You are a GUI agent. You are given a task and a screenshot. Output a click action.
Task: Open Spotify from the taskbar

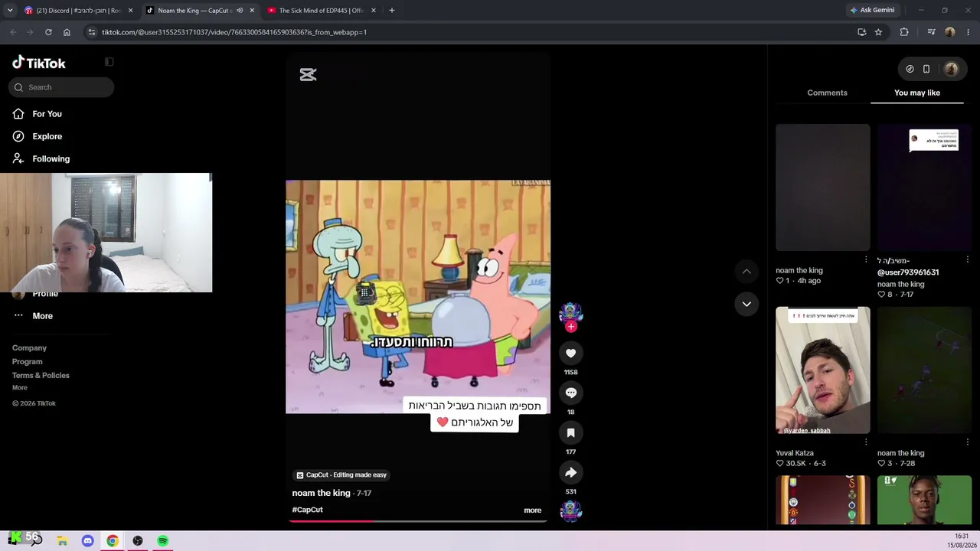coord(163,541)
